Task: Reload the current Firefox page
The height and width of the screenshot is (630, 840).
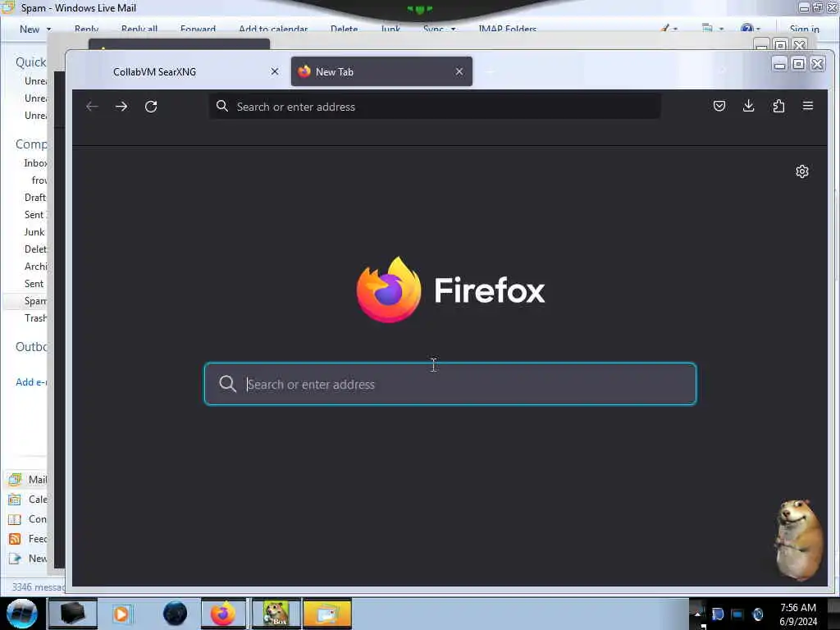Action: [x=151, y=107]
